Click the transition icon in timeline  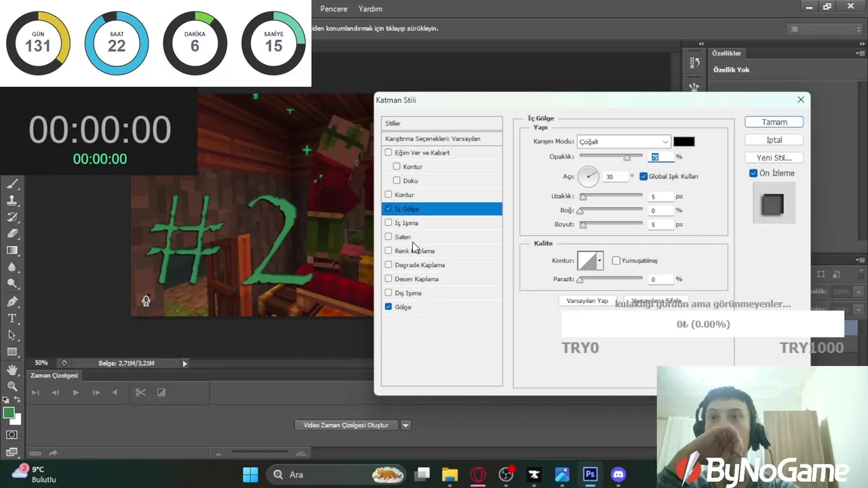tap(161, 392)
